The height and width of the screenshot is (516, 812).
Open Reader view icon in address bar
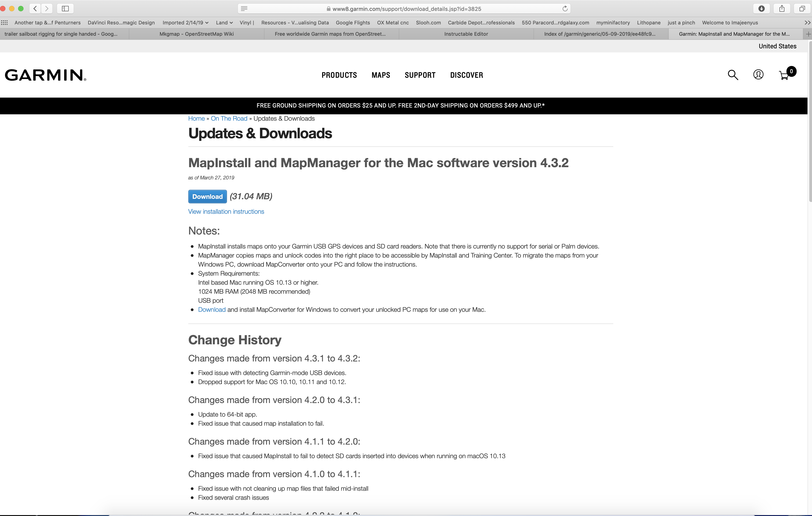pos(244,8)
